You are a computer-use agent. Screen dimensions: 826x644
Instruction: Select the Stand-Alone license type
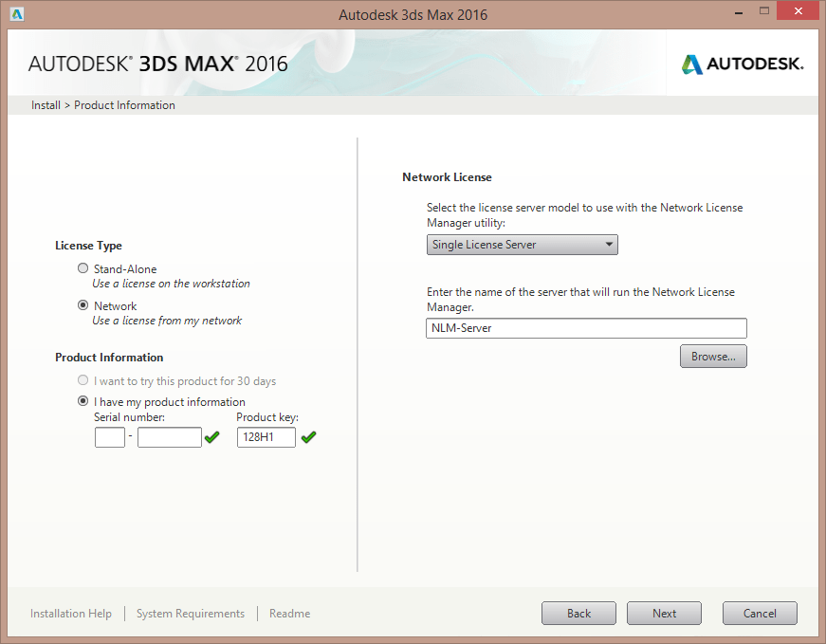(x=83, y=269)
